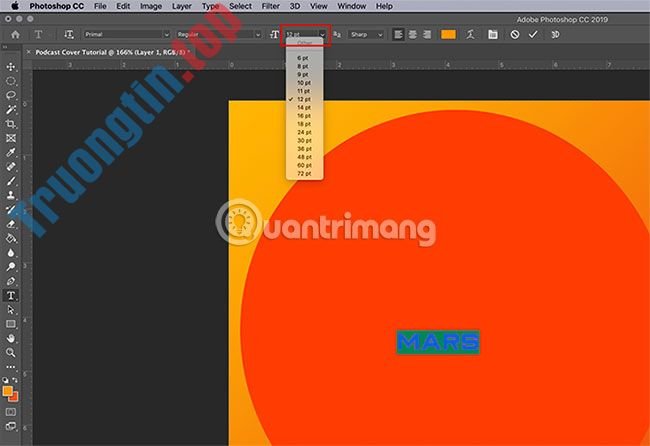Toggle Quick Mask mode
Viewport: 650px width, 446px height.
coord(11,412)
